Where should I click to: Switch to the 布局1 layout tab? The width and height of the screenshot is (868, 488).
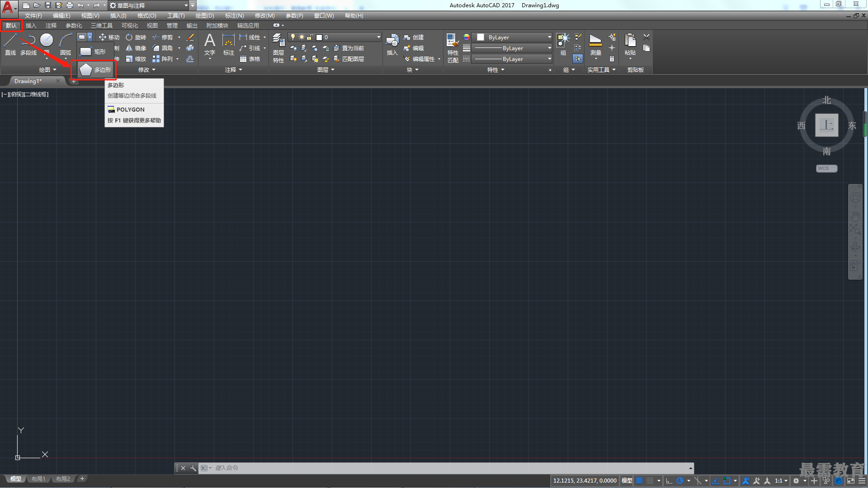tap(38, 479)
